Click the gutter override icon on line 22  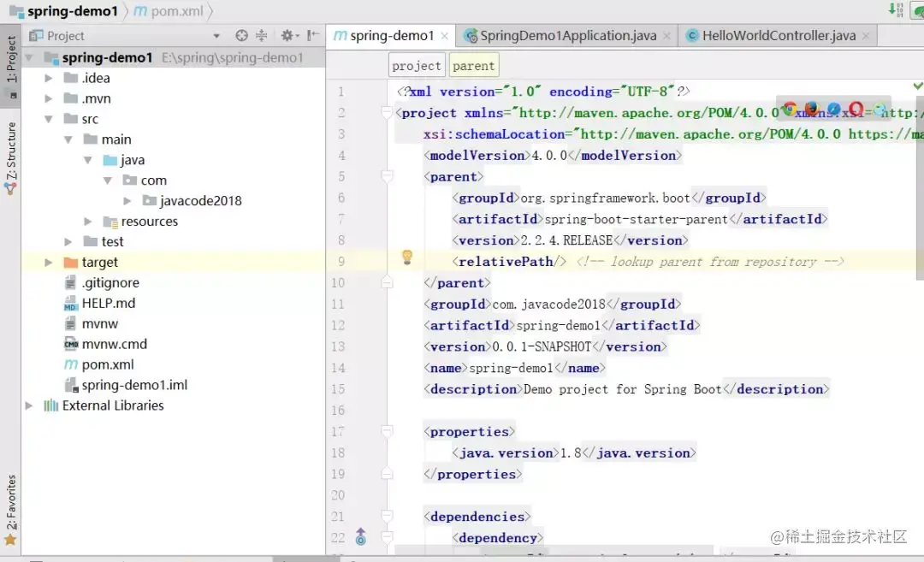[x=361, y=536]
